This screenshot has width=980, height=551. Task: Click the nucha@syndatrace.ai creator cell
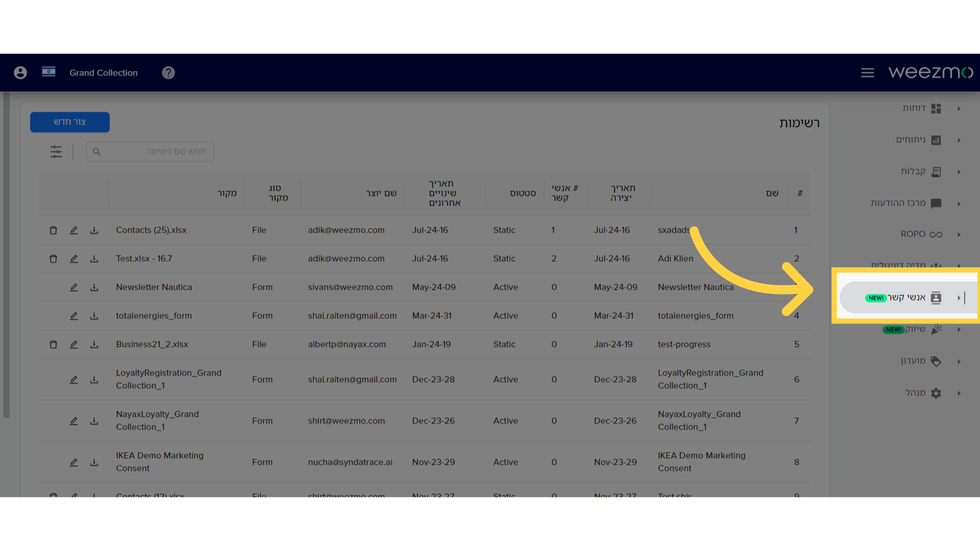(x=350, y=462)
